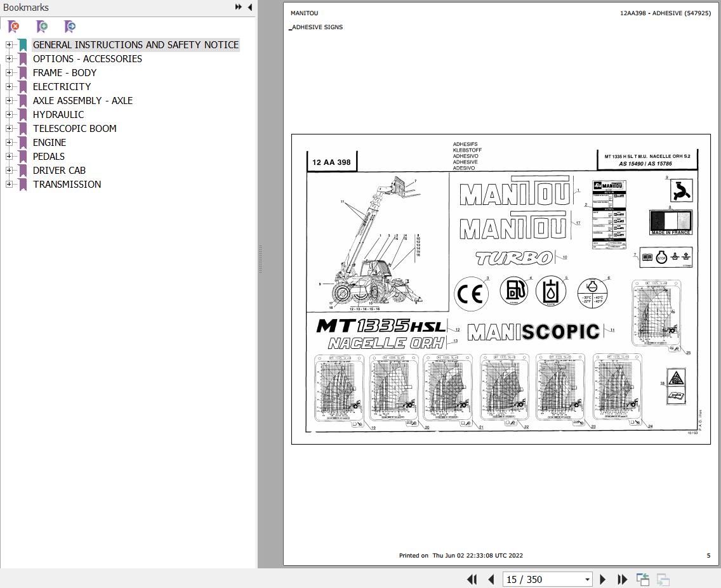Viewport: 721px width, 588px height.
Task: Jump to the last page
Action: click(622, 580)
